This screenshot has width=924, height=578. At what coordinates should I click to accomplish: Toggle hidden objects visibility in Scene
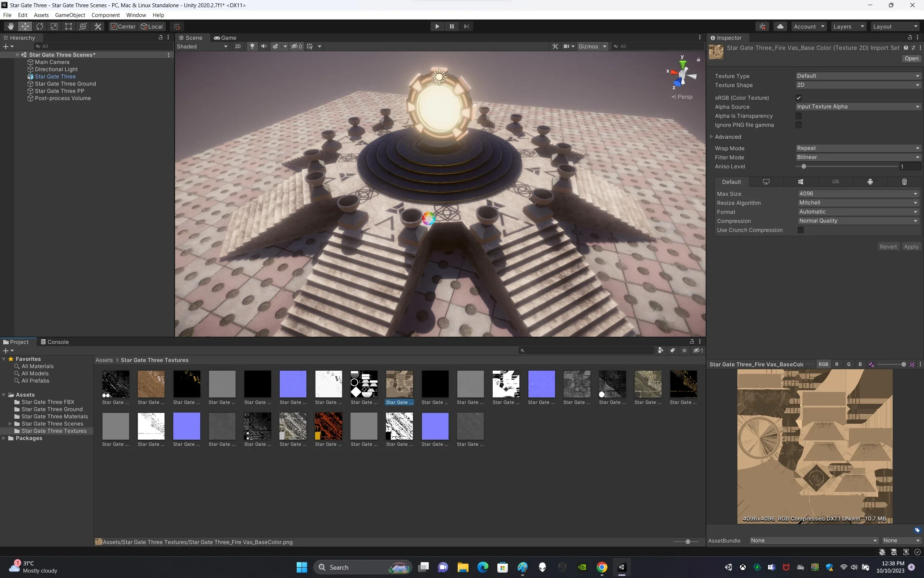click(297, 46)
